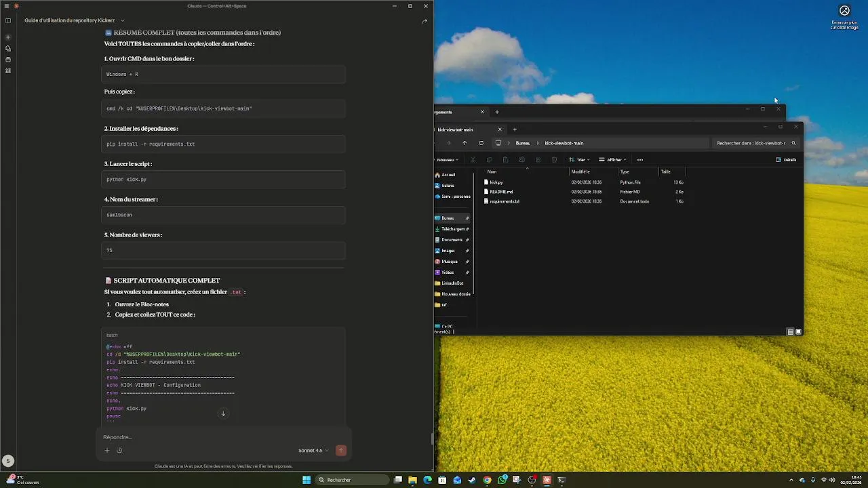Click the 'sam1bacon' code block
The image size is (868, 488).
coord(223,215)
